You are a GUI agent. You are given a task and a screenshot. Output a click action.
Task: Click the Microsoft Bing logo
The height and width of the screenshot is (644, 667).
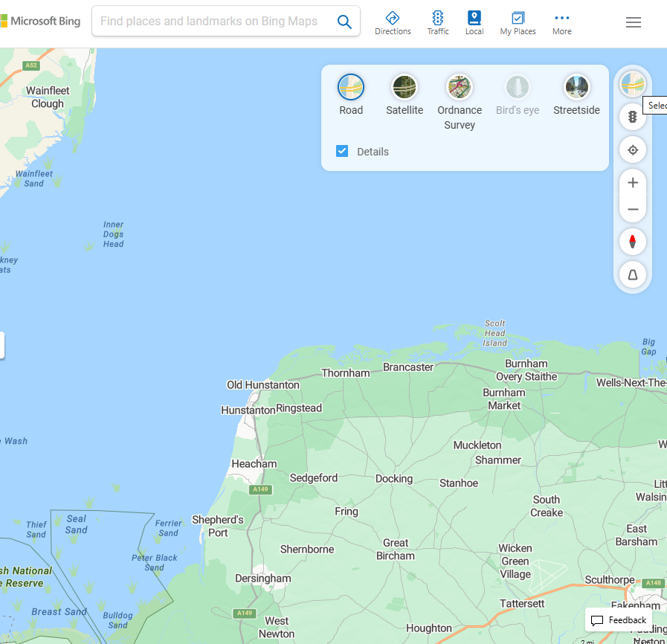tap(40, 21)
